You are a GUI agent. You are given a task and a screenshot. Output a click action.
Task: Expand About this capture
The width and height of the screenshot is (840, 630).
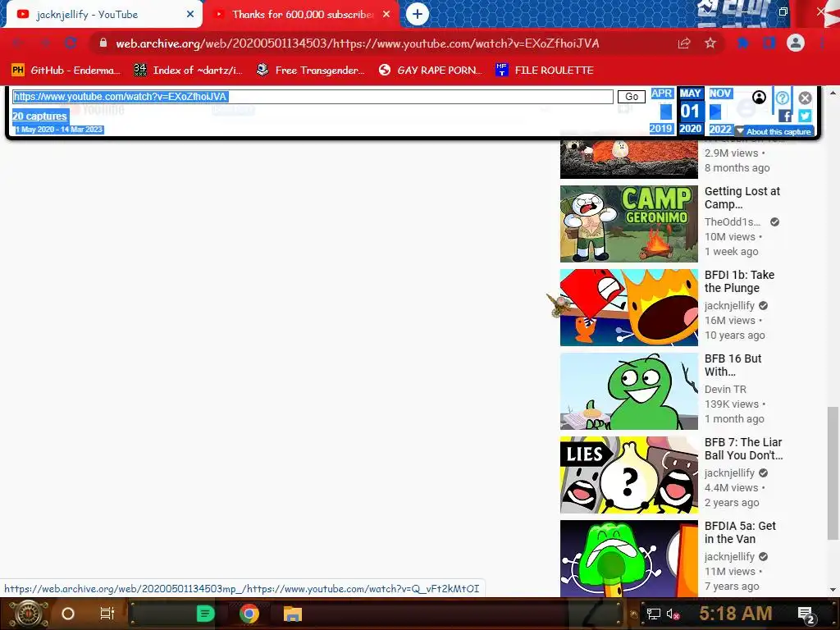774,131
